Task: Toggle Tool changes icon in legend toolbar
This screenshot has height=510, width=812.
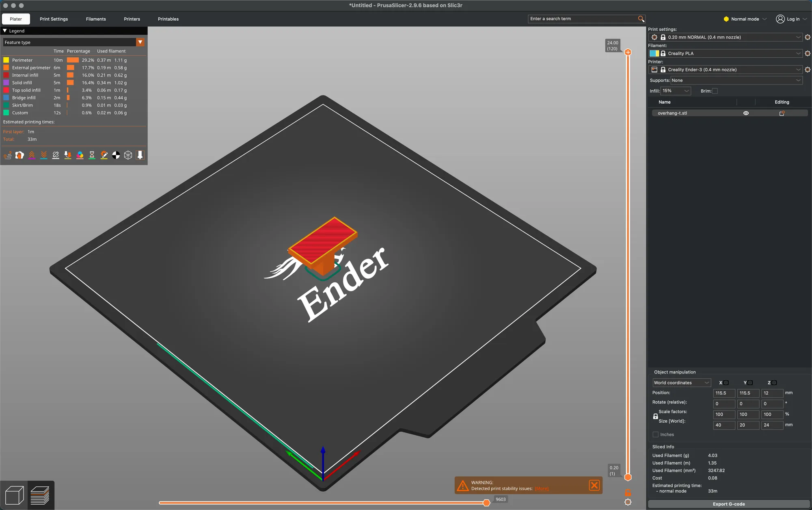Action: pos(68,155)
